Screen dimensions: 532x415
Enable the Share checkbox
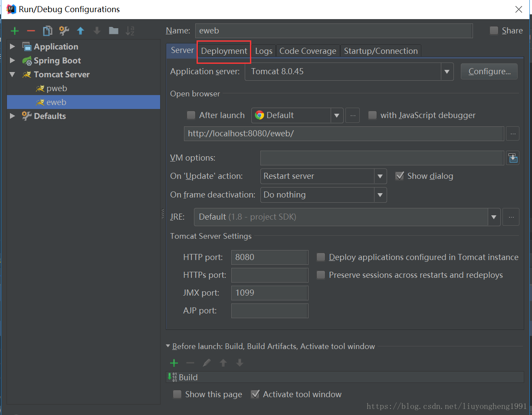pos(494,31)
